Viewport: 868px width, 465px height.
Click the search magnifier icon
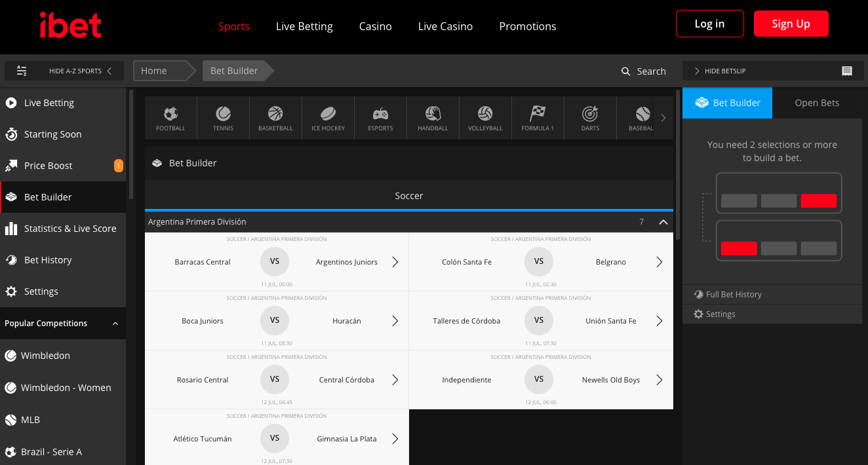click(625, 71)
